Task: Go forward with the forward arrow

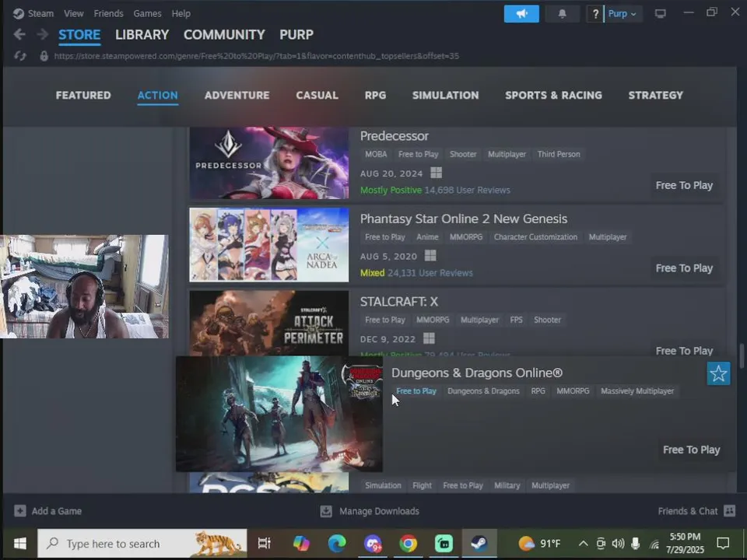Action: [x=42, y=34]
